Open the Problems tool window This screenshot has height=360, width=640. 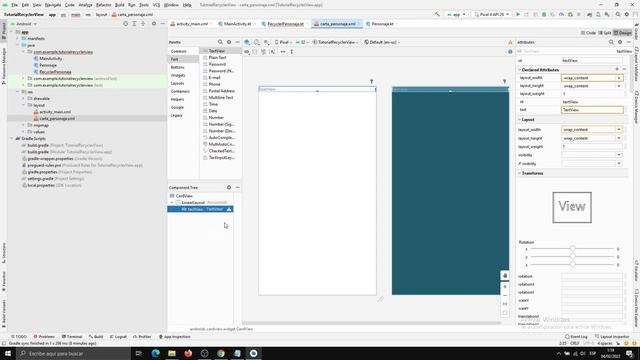point(44,337)
